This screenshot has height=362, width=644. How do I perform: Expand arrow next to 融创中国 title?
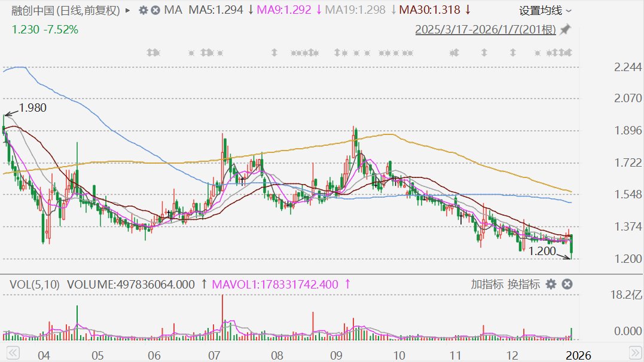tap(127, 11)
